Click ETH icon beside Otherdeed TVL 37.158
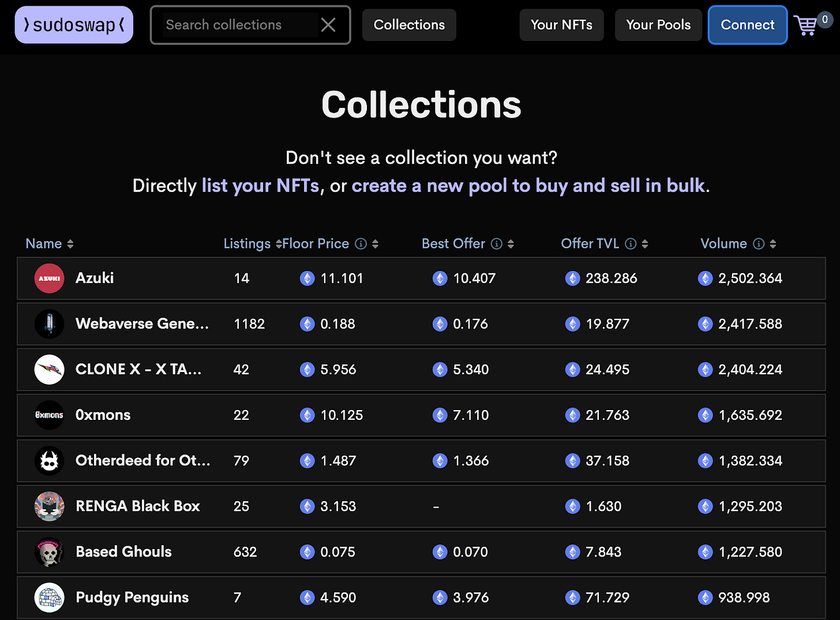Viewport: 840px width, 620px height. coord(573,461)
